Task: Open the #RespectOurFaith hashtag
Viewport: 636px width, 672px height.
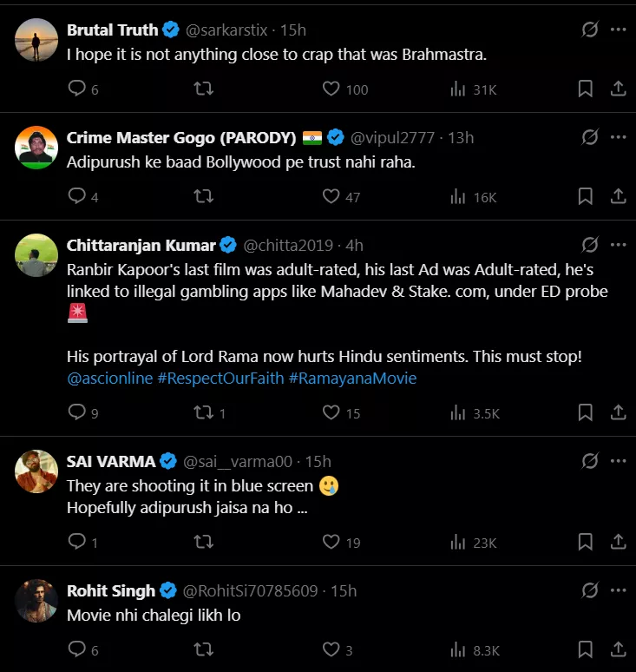Action: pyautogui.click(x=220, y=379)
